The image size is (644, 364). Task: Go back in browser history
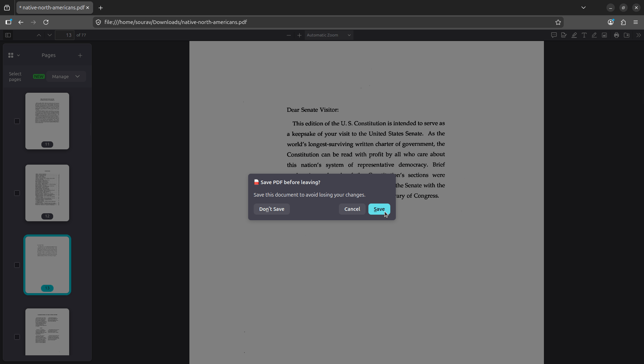[x=21, y=22]
